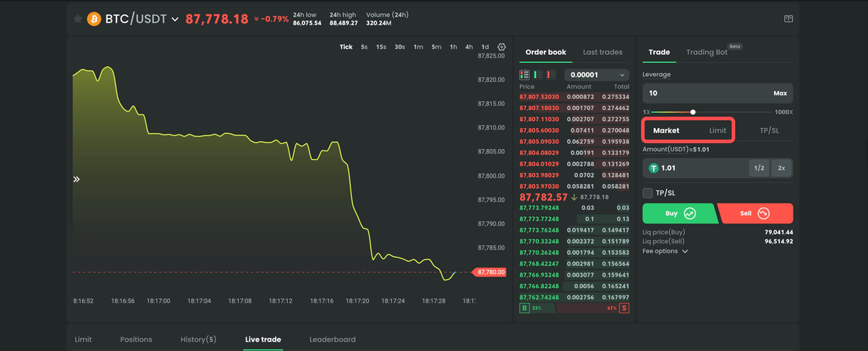
Task: Click the 87,780.00 price marker on chart
Action: [490, 272]
